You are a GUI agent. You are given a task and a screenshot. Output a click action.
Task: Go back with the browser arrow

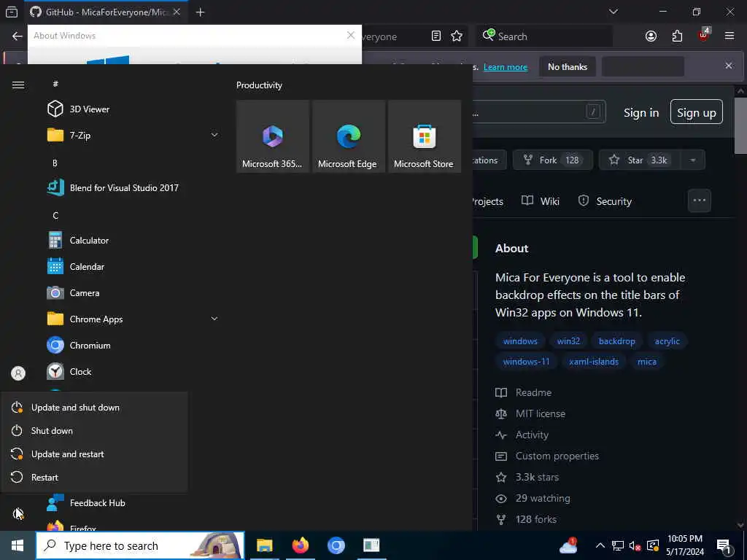pyautogui.click(x=18, y=36)
